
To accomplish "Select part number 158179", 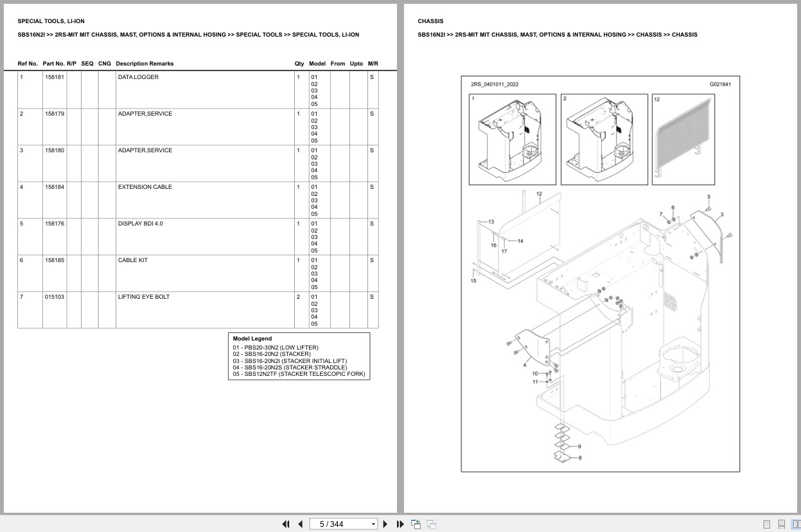I will pos(55,114).
